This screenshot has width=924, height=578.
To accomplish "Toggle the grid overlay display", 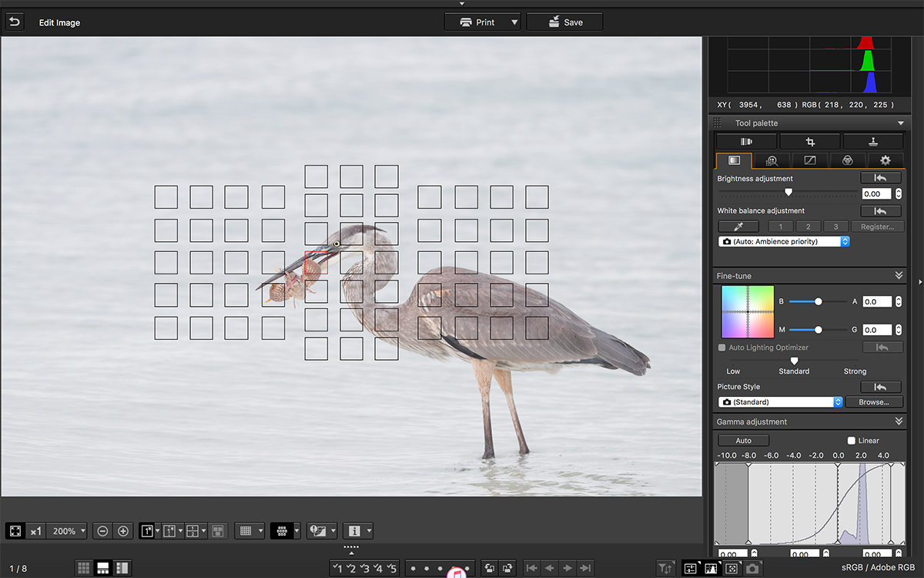I will [246, 531].
